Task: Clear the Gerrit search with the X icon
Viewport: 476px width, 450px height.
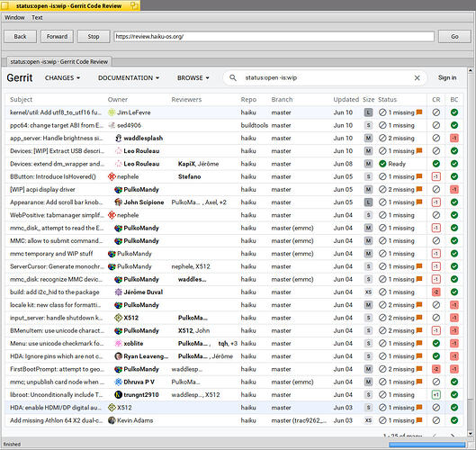Action: click(418, 77)
